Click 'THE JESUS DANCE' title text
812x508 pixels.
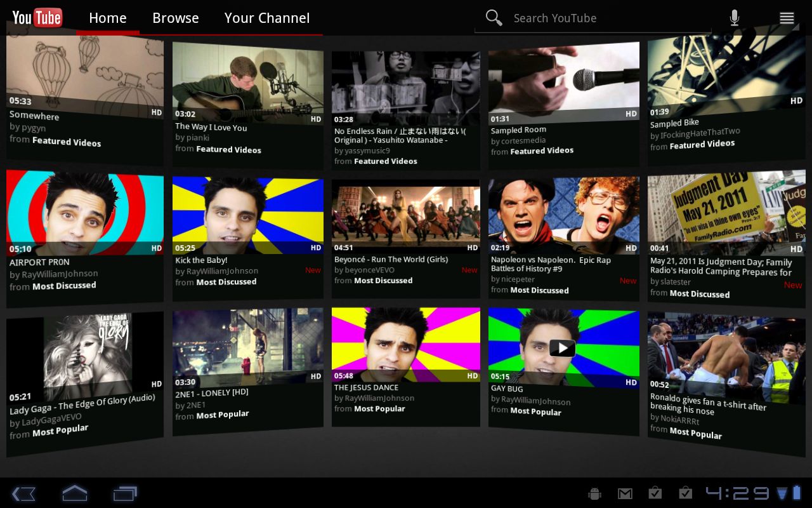point(366,387)
